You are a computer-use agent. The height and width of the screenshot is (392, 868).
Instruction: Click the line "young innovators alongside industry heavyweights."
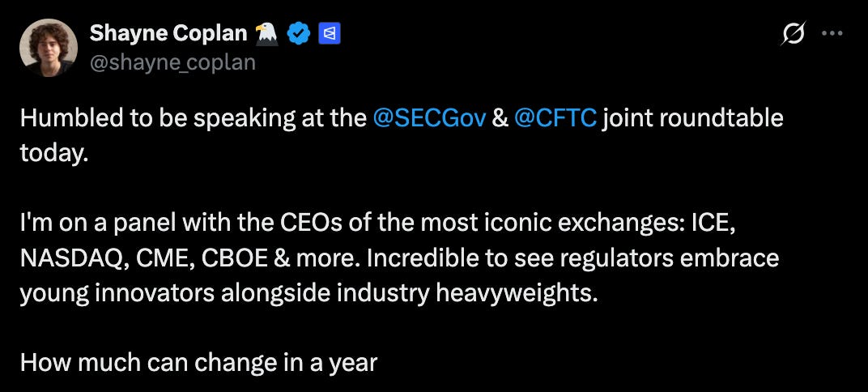click(309, 294)
